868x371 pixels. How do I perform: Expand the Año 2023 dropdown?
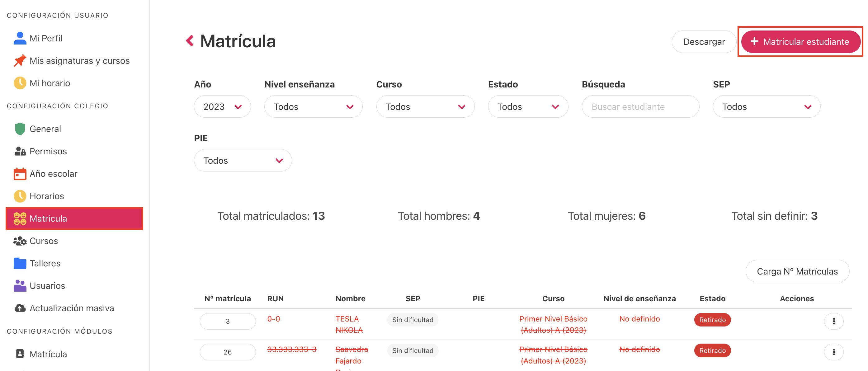point(222,106)
